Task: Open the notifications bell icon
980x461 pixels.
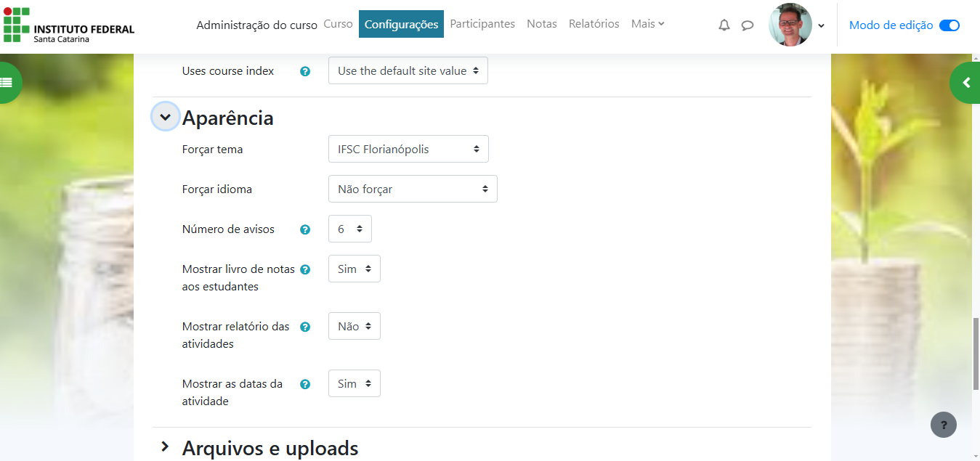Action: pyautogui.click(x=724, y=25)
